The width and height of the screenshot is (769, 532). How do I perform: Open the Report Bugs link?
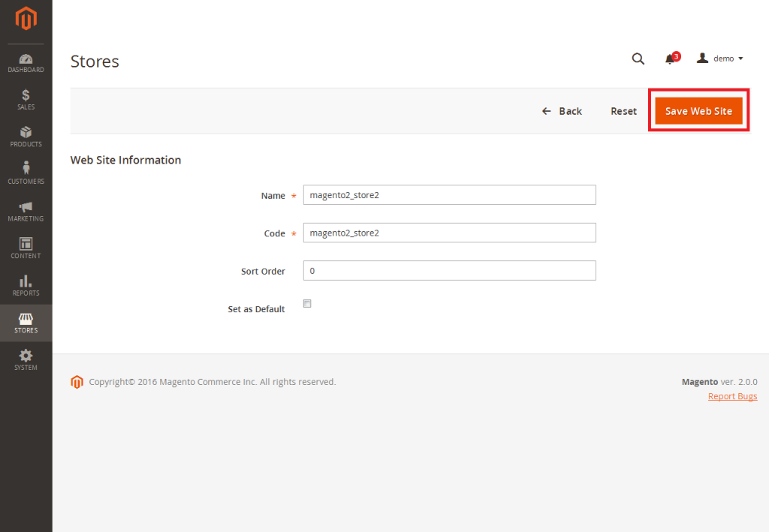(732, 396)
